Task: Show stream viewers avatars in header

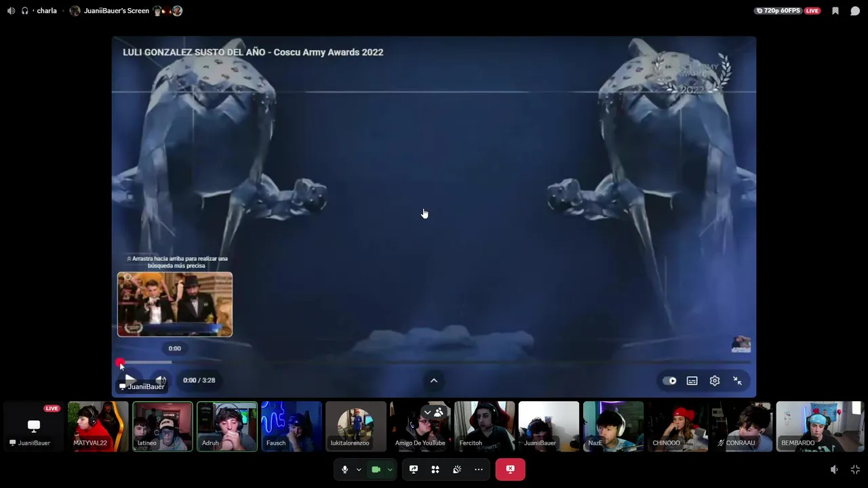Action: coord(167,11)
